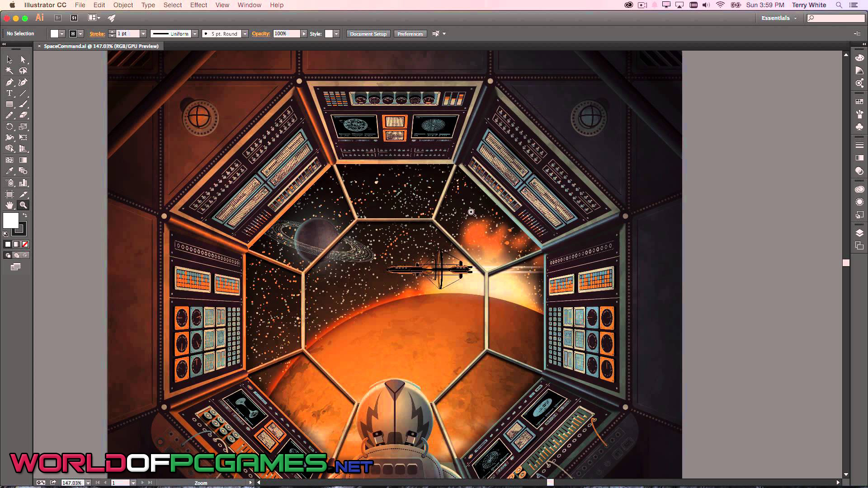Screen dimensions: 868x488
Task: Open the stroke color dropdown in control bar
Action: 80,34
